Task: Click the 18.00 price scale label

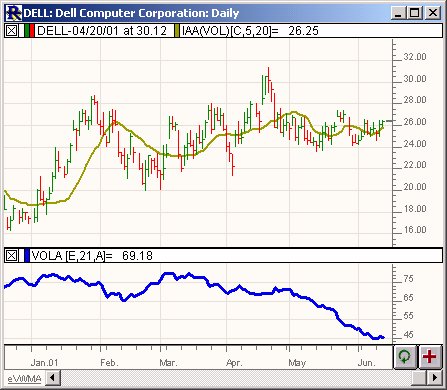Action: [x=415, y=209]
